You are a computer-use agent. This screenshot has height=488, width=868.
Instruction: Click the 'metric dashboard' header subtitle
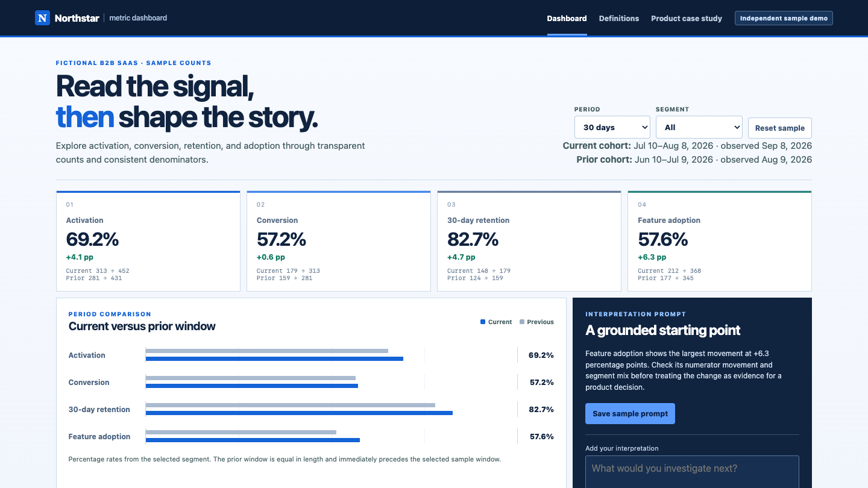pyautogui.click(x=138, y=18)
